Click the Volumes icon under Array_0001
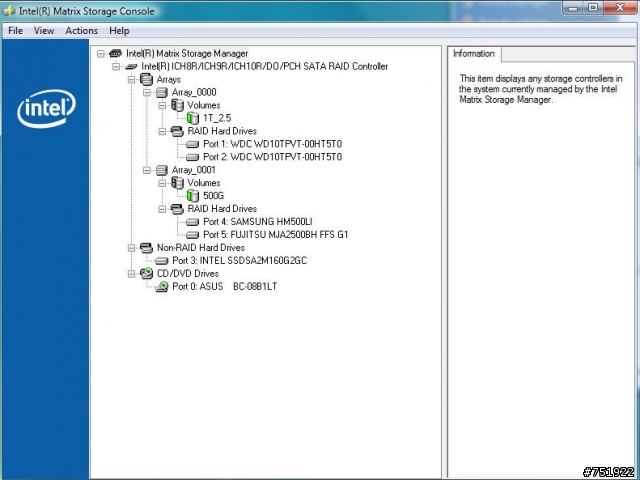This screenshot has height=480, width=640. (177, 182)
